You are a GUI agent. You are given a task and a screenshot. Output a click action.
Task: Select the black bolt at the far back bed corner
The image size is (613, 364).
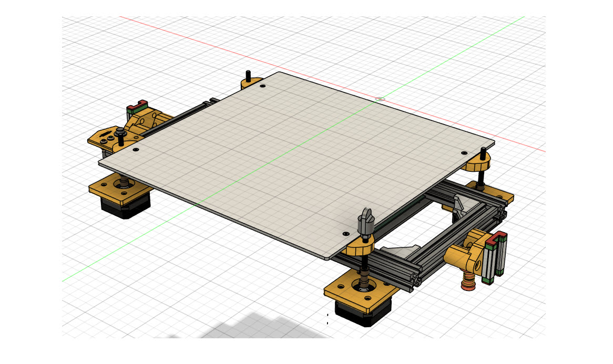(x=248, y=76)
